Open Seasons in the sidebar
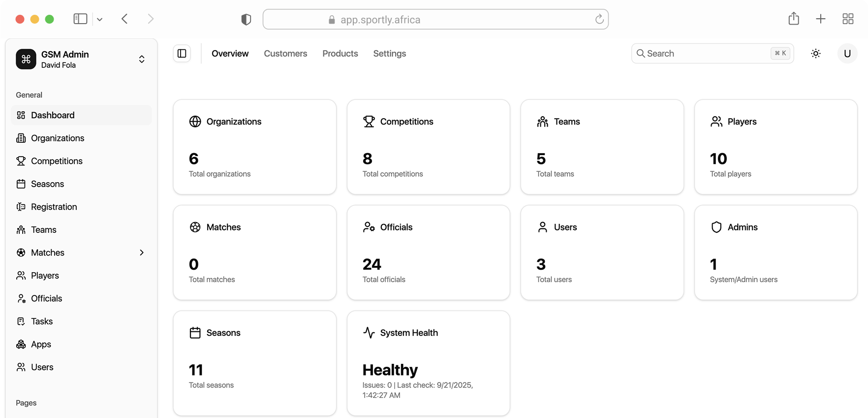The width and height of the screenshot is (868, 418). (47, 184)
